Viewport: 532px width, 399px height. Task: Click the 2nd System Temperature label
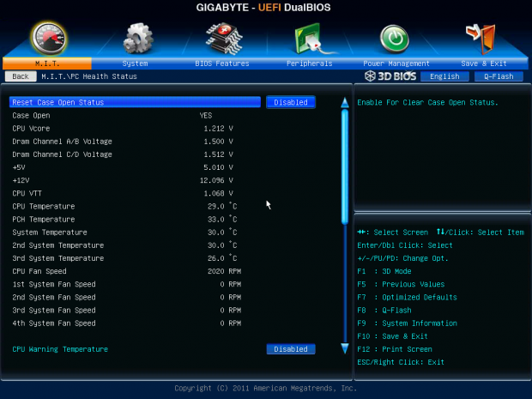coord(58,245)
